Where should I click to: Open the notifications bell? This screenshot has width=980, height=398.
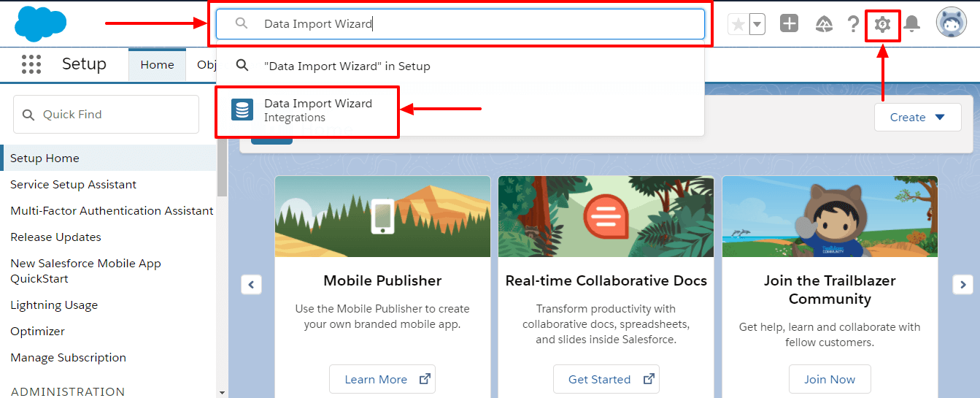[911, 24]
